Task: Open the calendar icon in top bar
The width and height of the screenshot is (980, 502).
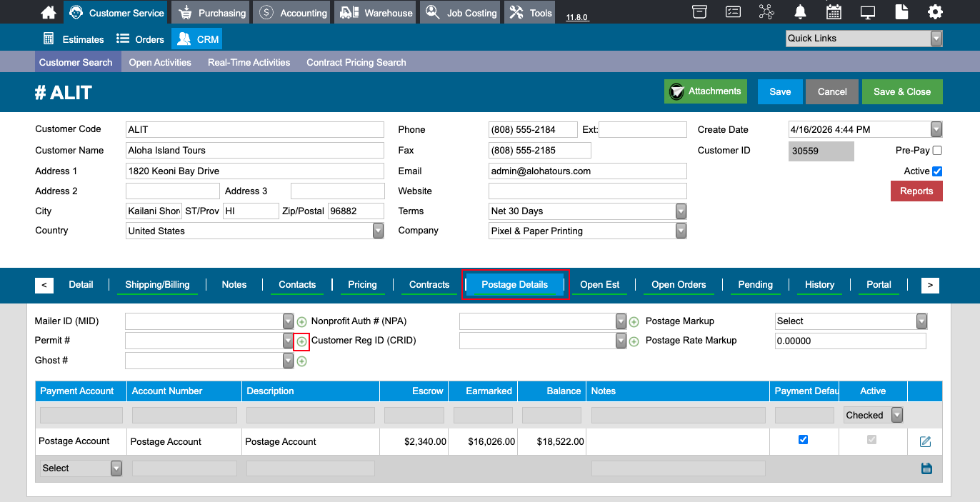Action: [x=834, y=12]
